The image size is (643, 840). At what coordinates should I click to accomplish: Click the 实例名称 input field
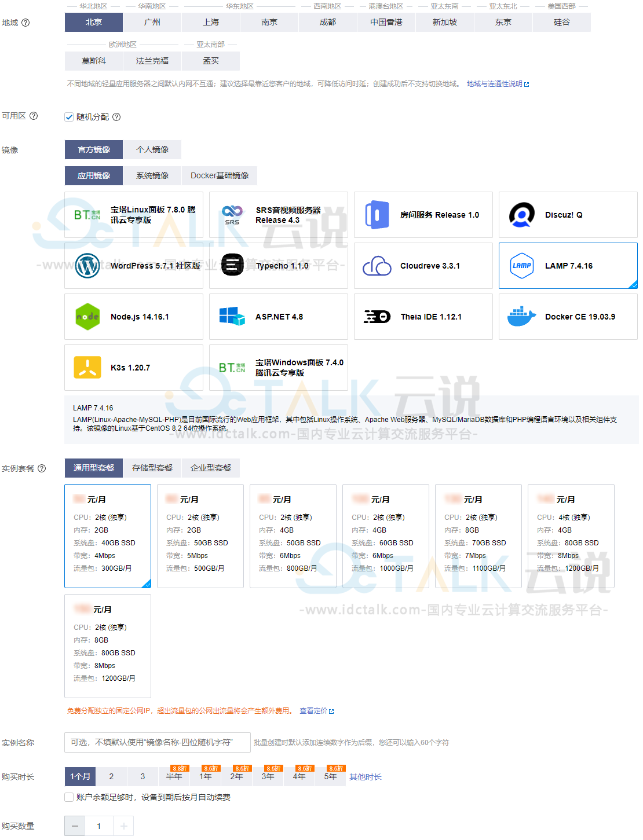tap(158, 742)
